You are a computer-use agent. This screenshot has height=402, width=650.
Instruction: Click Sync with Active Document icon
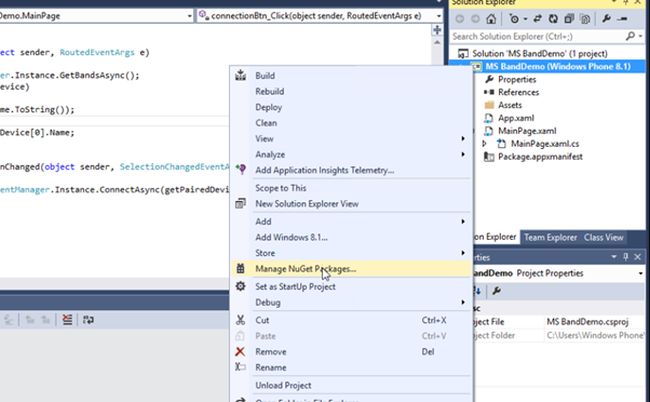pyautogui.click(x=538, y=19)
